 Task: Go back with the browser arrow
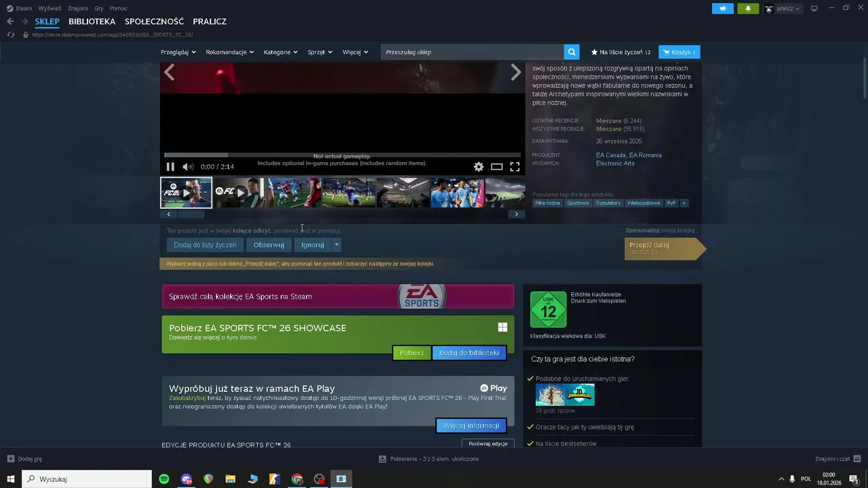[10, 22]
